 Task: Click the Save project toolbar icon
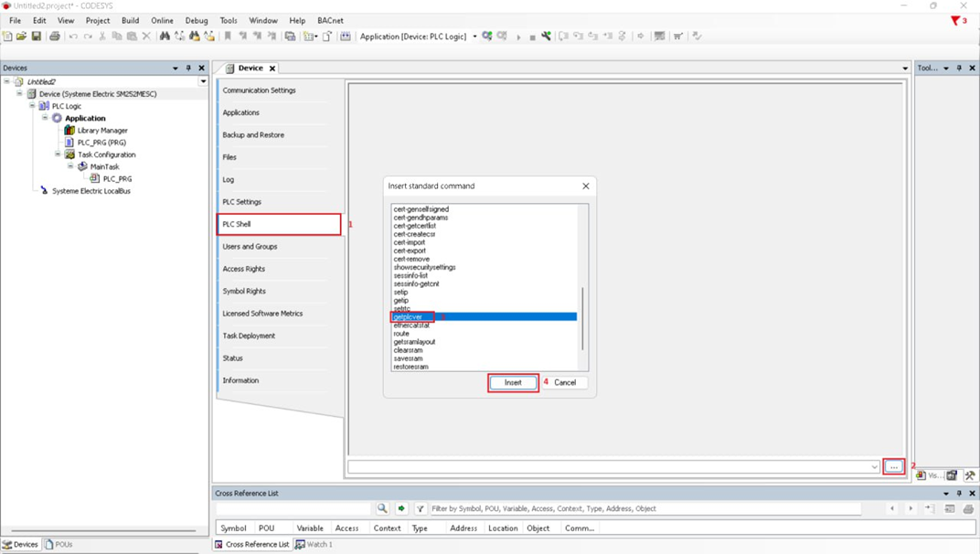tap(37, 37)
